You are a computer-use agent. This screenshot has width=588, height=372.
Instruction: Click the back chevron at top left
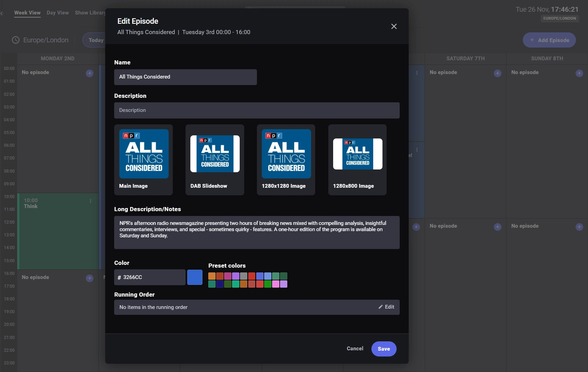(2, 13)
